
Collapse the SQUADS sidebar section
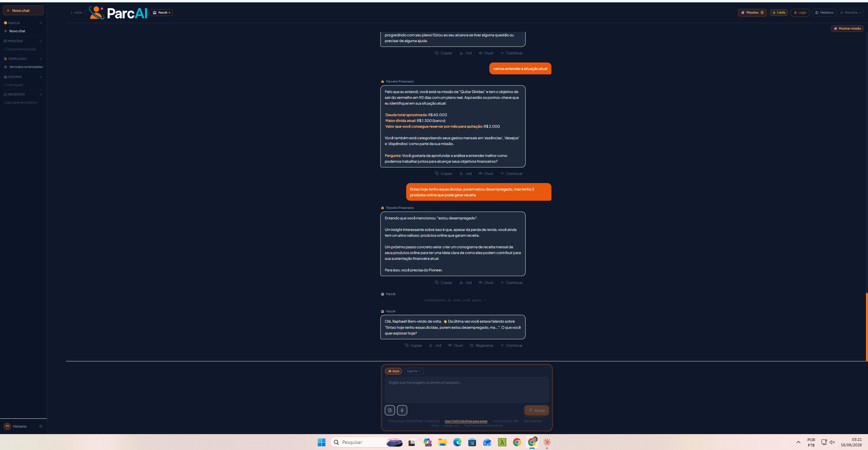tap(41, 77)
